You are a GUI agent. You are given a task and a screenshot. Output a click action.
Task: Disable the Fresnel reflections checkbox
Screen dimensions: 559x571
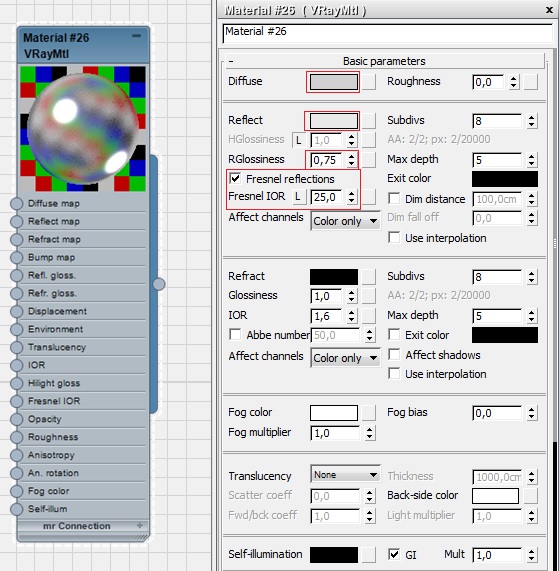point(235,179)
